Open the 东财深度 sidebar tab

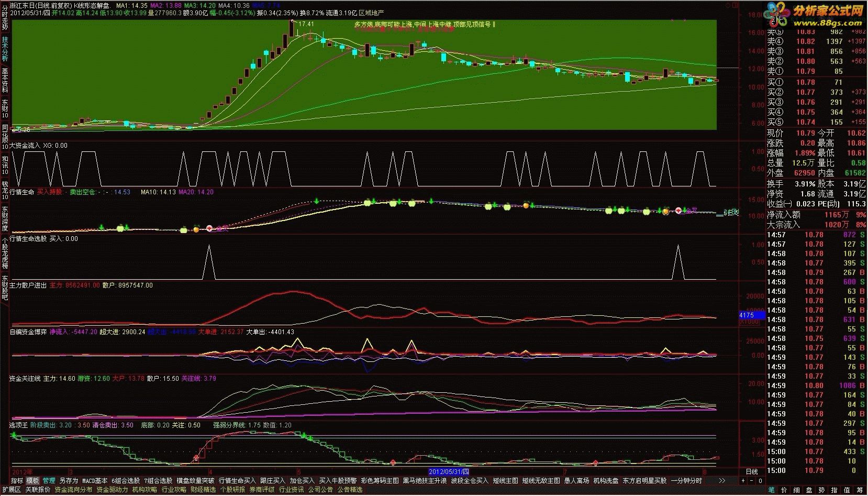pos(5,219)
